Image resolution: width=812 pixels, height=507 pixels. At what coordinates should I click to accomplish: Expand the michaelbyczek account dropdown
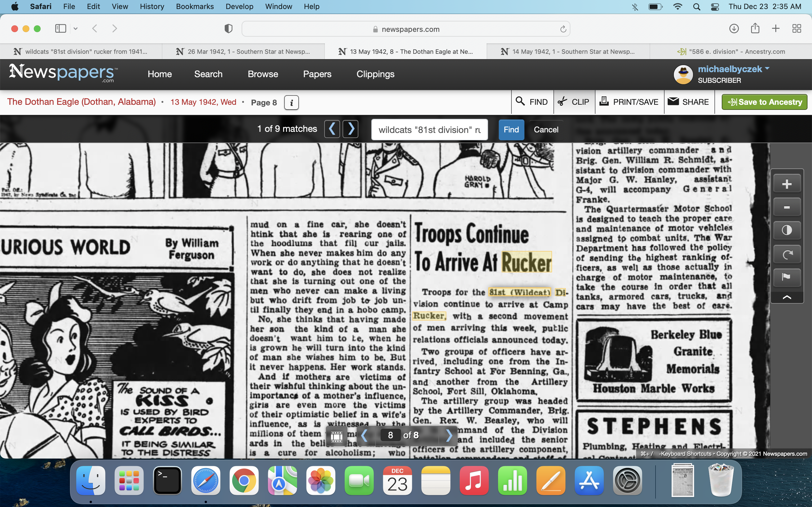[767, 68]
